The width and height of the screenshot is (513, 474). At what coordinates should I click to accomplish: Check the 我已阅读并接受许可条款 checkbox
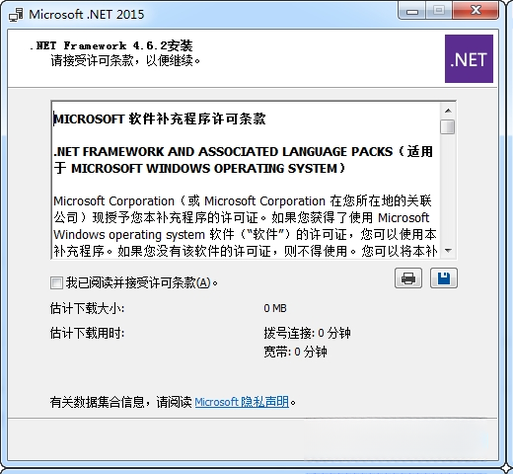pyautogui.click(x=56, y=283)
